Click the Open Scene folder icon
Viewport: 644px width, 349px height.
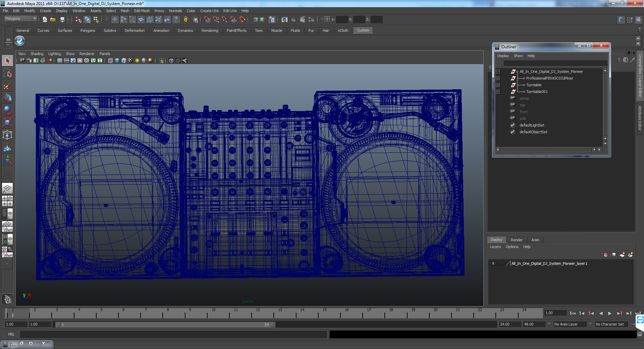[53, 19]
